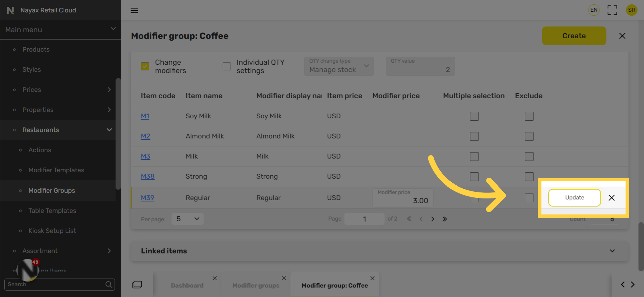Screen dimensions: 644x297
Task: Check Multiple selection for Soy Milk
Action: point(474,116)
